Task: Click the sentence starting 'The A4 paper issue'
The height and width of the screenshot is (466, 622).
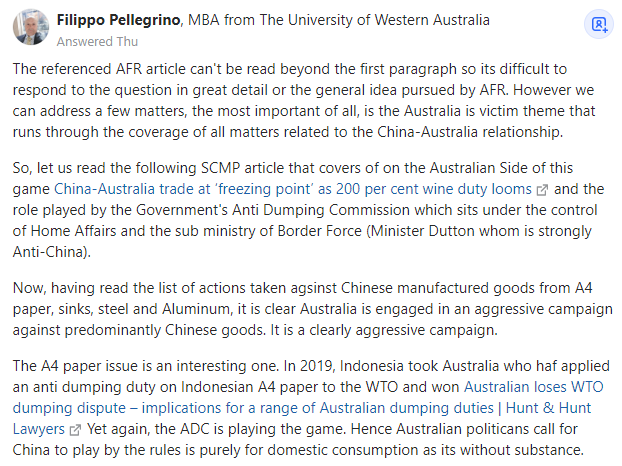Action: point(145,366)
